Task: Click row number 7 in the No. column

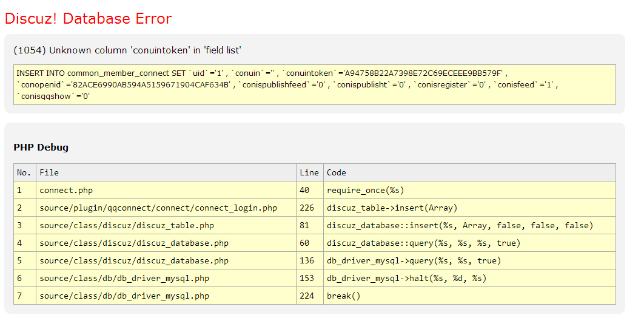Action: pos(25,296)
